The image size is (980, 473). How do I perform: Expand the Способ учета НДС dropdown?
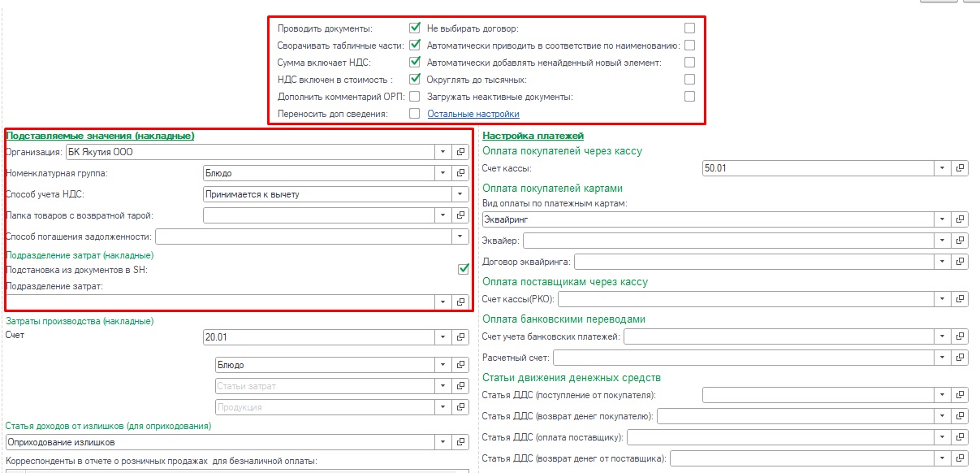tap(460, 193)
